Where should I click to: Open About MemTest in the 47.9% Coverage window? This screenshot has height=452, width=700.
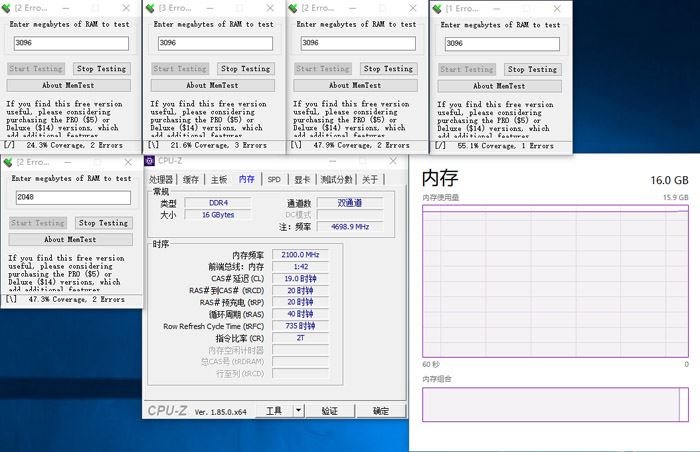pos(355,85)
